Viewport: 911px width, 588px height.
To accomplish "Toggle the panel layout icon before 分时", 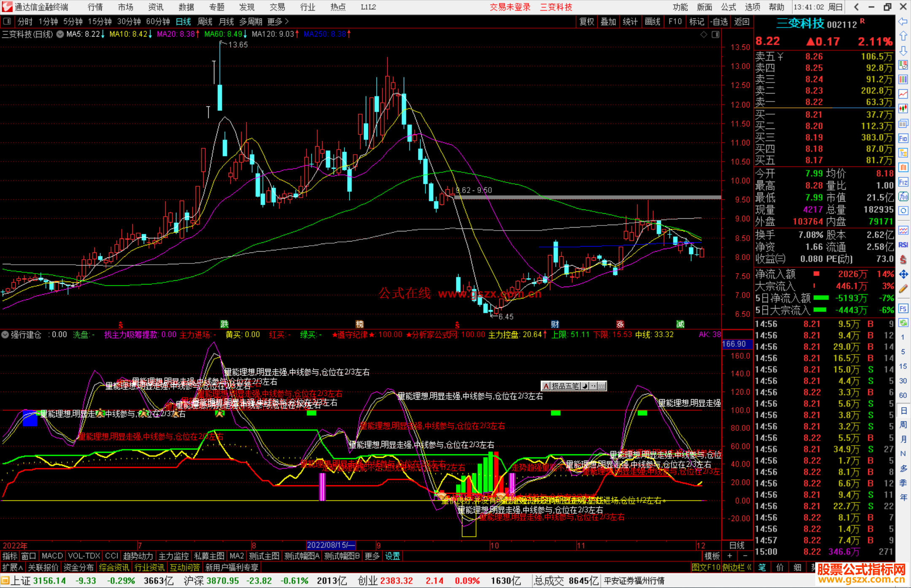I will click(x=7, y=21).
